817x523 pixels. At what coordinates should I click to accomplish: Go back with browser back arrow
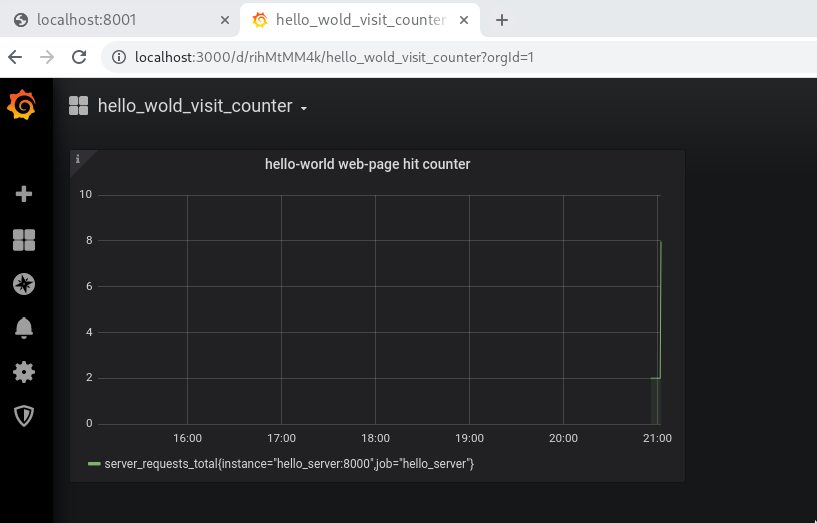[16, 57]
